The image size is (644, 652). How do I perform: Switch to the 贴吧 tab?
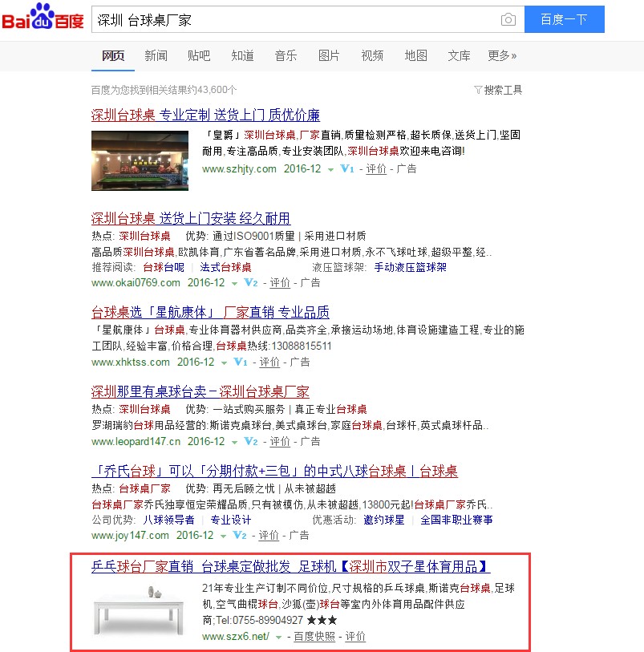(x=199, y=55)
